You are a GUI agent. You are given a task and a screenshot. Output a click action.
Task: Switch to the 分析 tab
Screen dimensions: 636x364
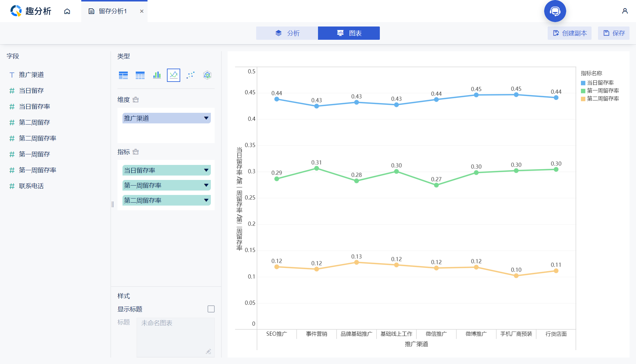(287, 33)
